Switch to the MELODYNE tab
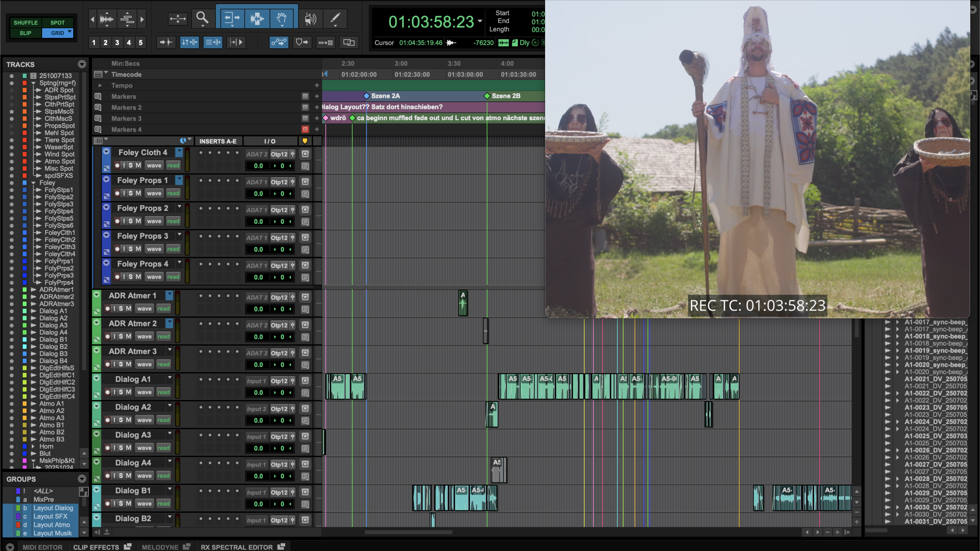Image resolution: width=980 pixels, height=551 pixels. (160, 547)
